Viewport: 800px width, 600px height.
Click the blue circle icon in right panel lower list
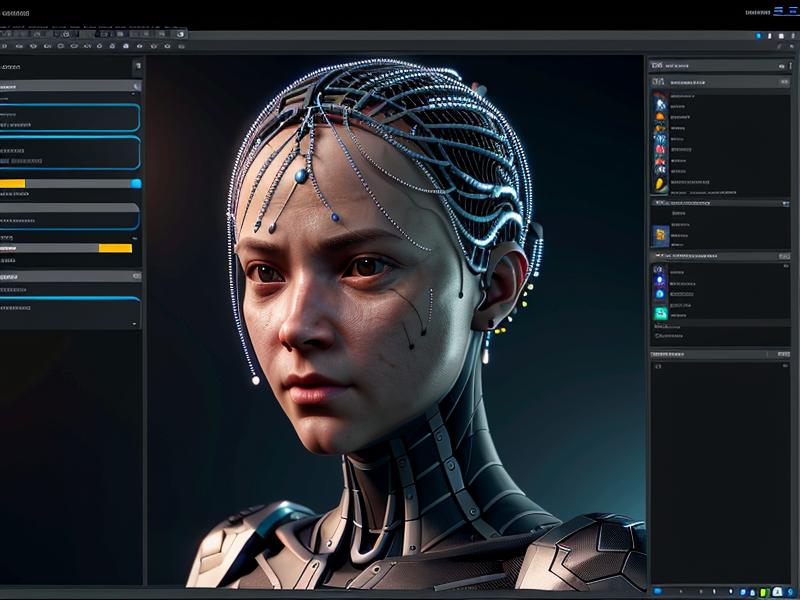coord(660,282)
